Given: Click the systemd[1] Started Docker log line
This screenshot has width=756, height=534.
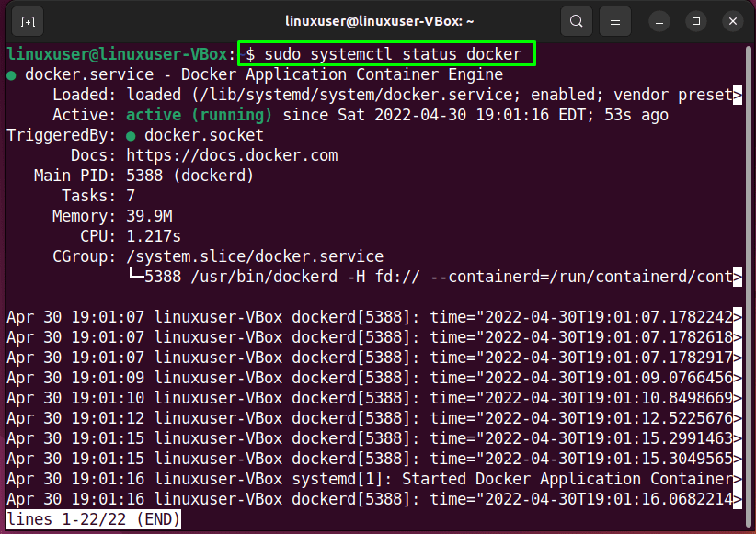Looking at the screenshot, I should click(374, 479).
